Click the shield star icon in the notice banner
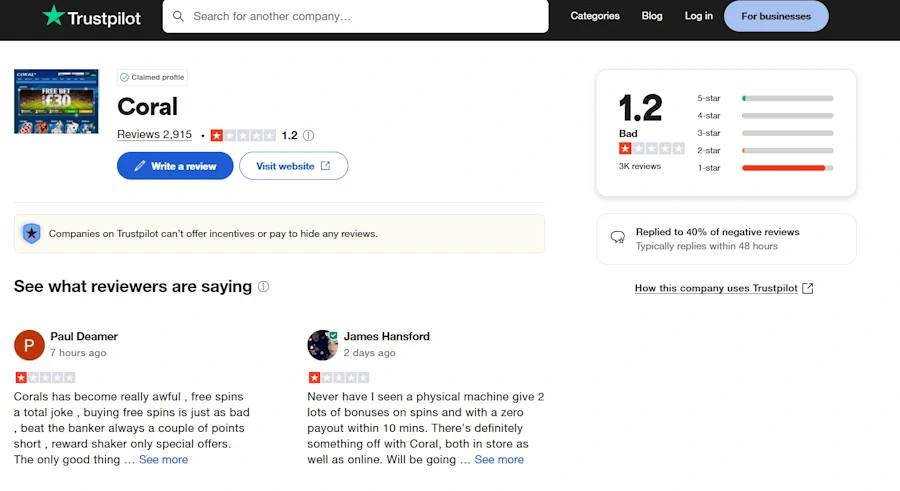Viewport: 900px width, 491px height. 32,233
